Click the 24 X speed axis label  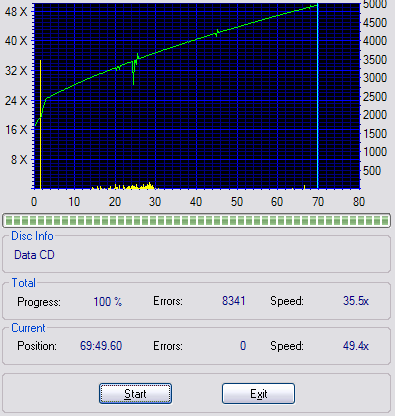tap(16, 100)
